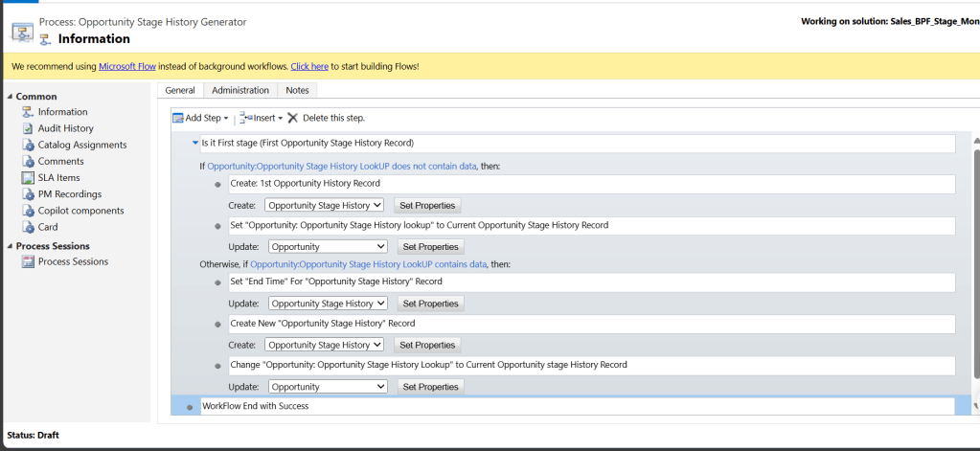The height and width of the screenshot is (451, 980).
Task: Click the Insert step icon
Action: click(245, 118)
